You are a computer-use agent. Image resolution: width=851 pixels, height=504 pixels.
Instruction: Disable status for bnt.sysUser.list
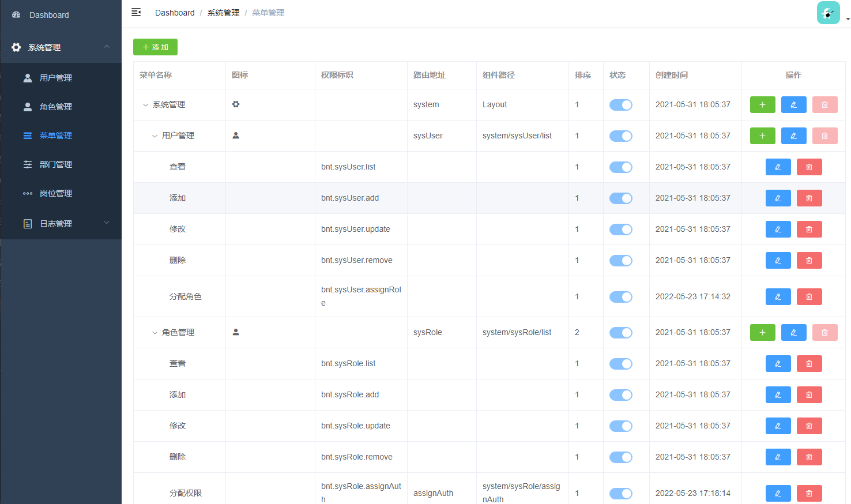click(x=621, y=167)
